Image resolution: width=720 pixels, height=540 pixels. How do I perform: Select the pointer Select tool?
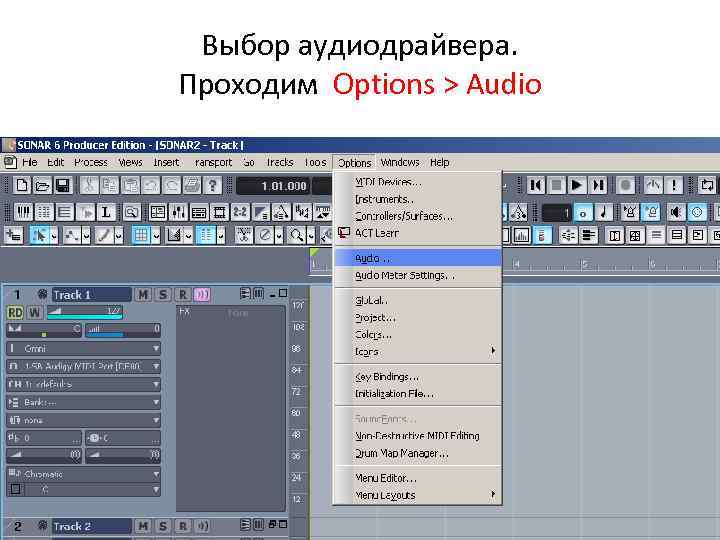(x=39, y=235)
